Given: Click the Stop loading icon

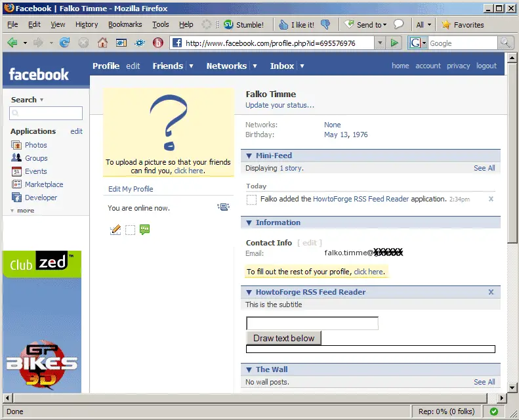Looking at the screenshot, I should [83, 43].
